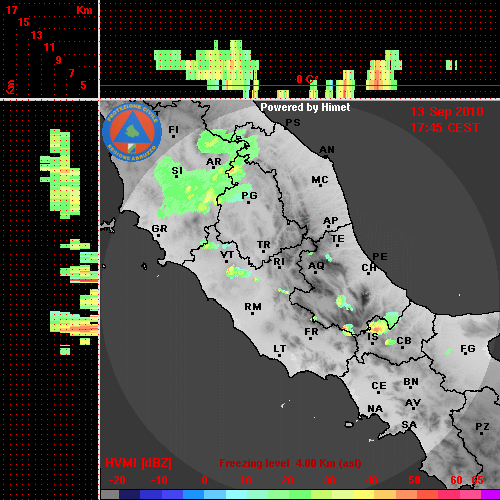Click the '50' value on the dBZ scale
500x500 pixels.
414,480
